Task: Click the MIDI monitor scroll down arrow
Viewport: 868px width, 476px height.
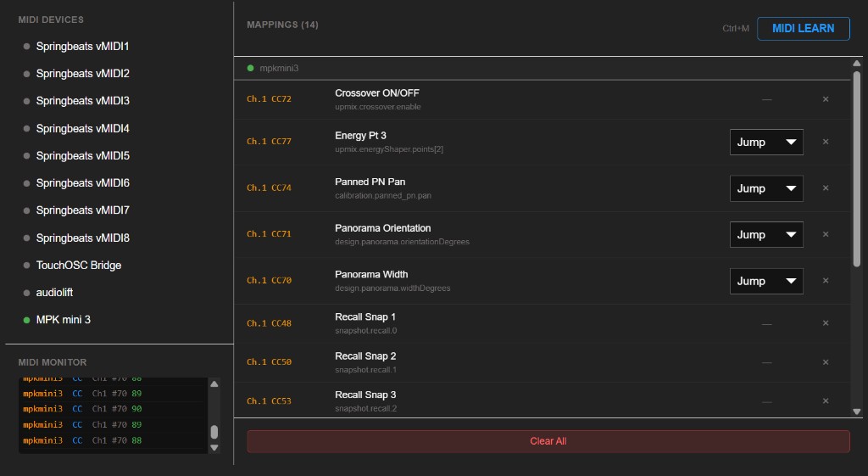Action: [214, 448]
